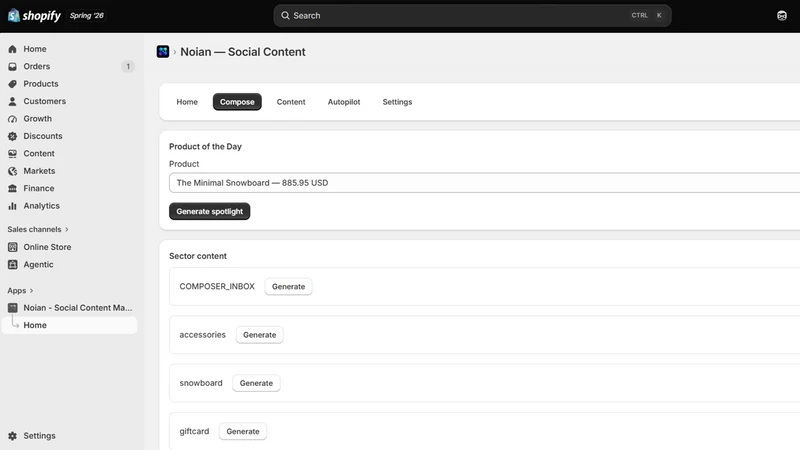Click the Products tag icon
This screenshot has width=800, height=450.
(x=12, y=84)
